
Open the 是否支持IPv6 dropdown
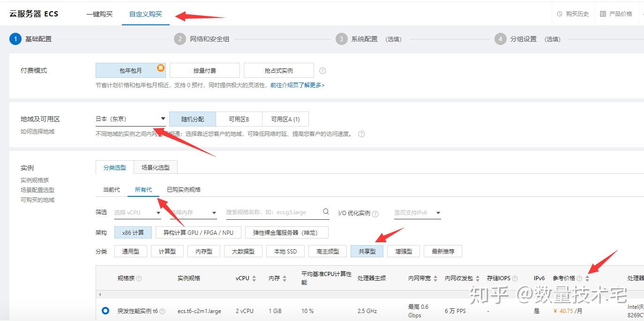418,213
